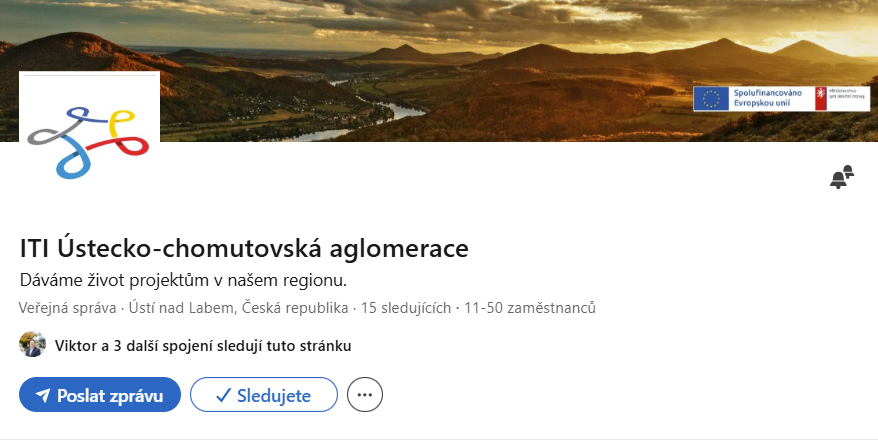Click the tagline Dáváme život projektům
The image size is (878, 440).
coord(183,280)
